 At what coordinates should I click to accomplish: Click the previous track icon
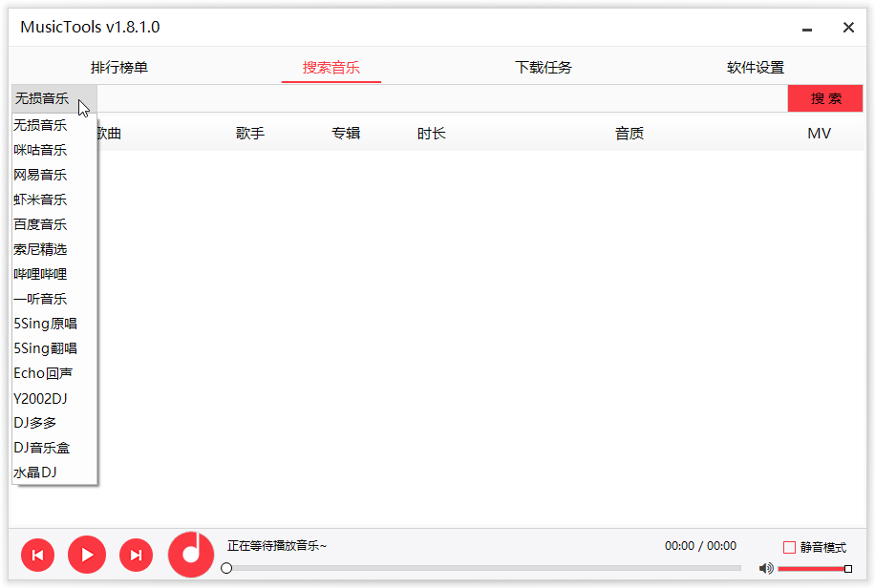pyautogui.click(x=37, y=555)
